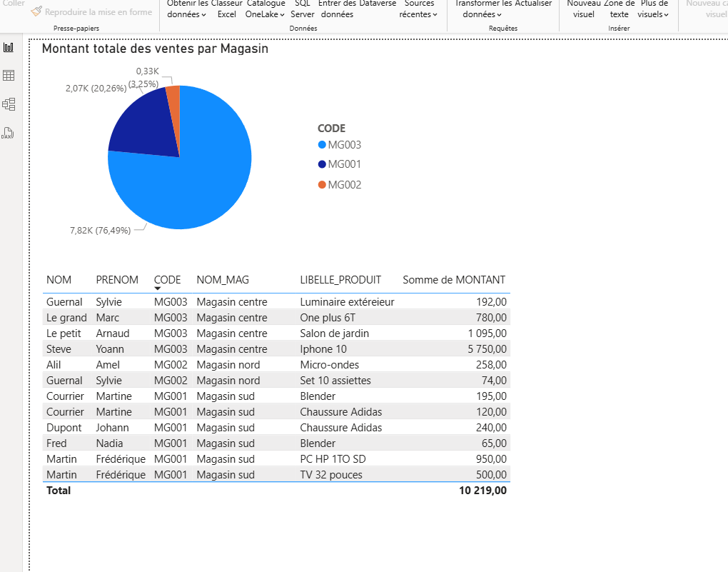
Task: Expand the Obtenir les données dropdown
Action: [x=187, y=9]
